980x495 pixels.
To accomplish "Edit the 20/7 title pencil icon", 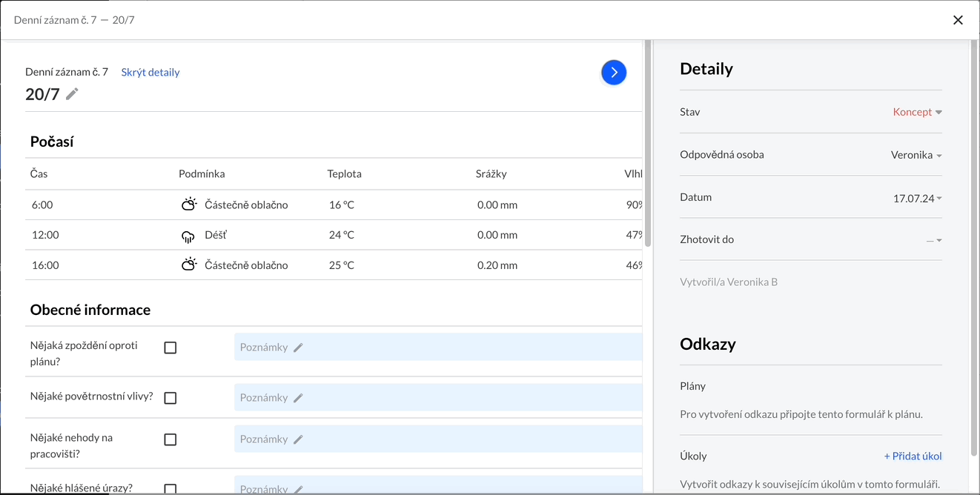I will [x=72, y=93].
